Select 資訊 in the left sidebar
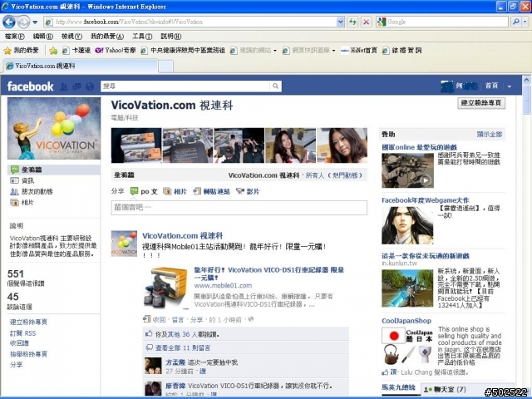532x399 pixels. [x=27, y=180]
